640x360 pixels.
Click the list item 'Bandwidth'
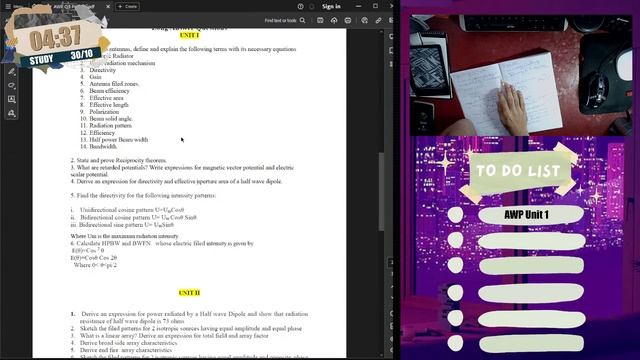[x=103, y=146]
